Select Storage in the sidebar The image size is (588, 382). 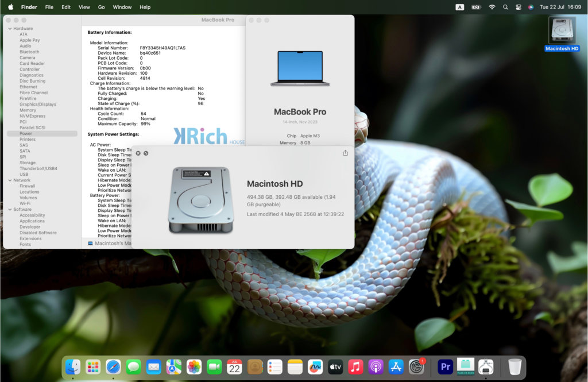[28, 163]
